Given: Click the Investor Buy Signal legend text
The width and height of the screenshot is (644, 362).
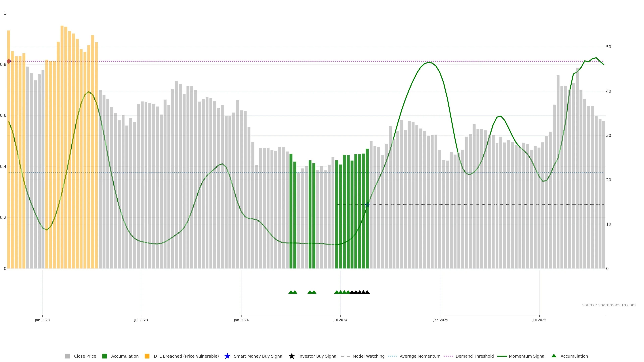Looking at the screenshot, I should pyautogui.click(x=318, y=356).
